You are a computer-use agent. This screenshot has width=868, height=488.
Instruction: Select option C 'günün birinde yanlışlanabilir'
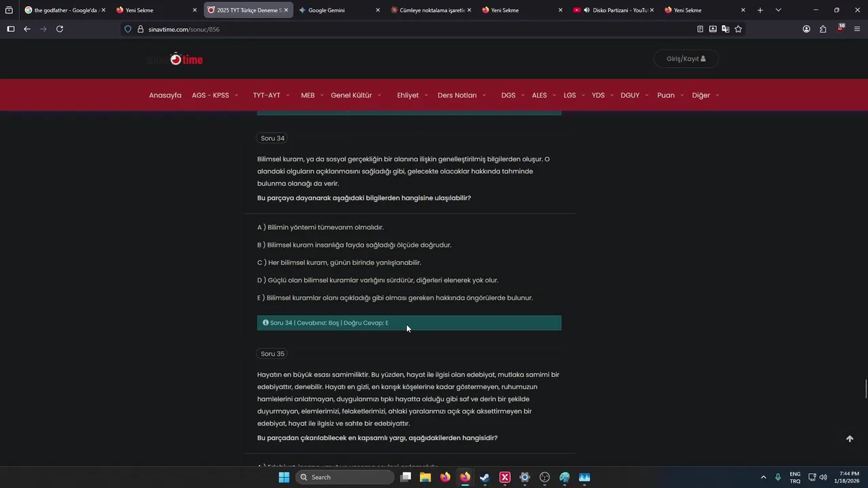(x=339, y=263)
